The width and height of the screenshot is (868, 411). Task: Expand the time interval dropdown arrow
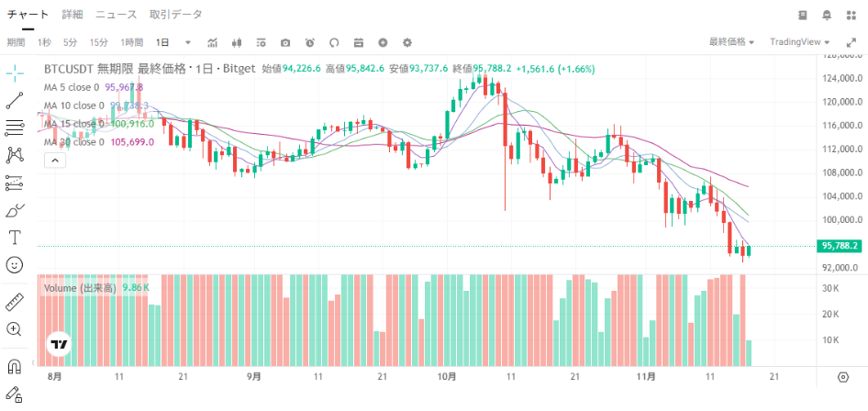click(188, 42)
